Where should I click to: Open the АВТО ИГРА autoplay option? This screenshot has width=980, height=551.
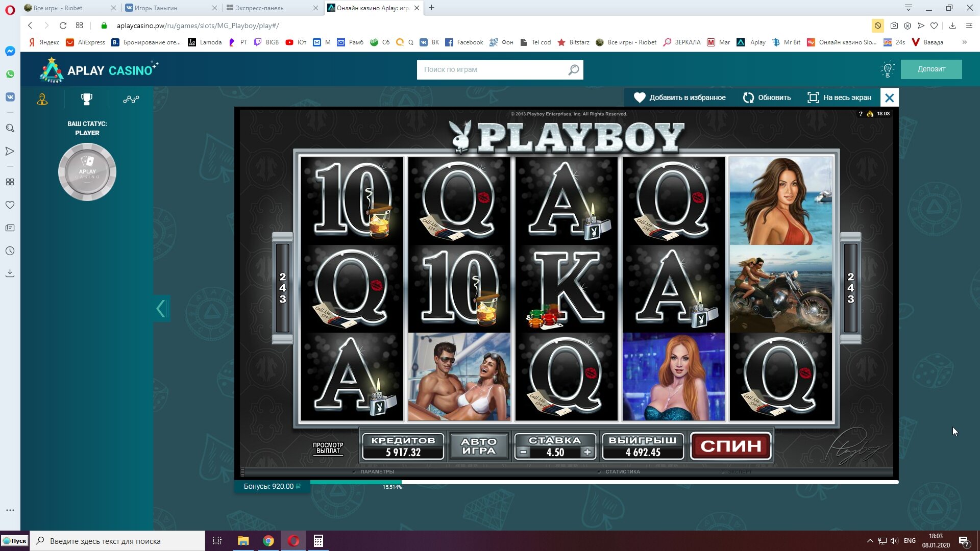(x=478, y=446)
